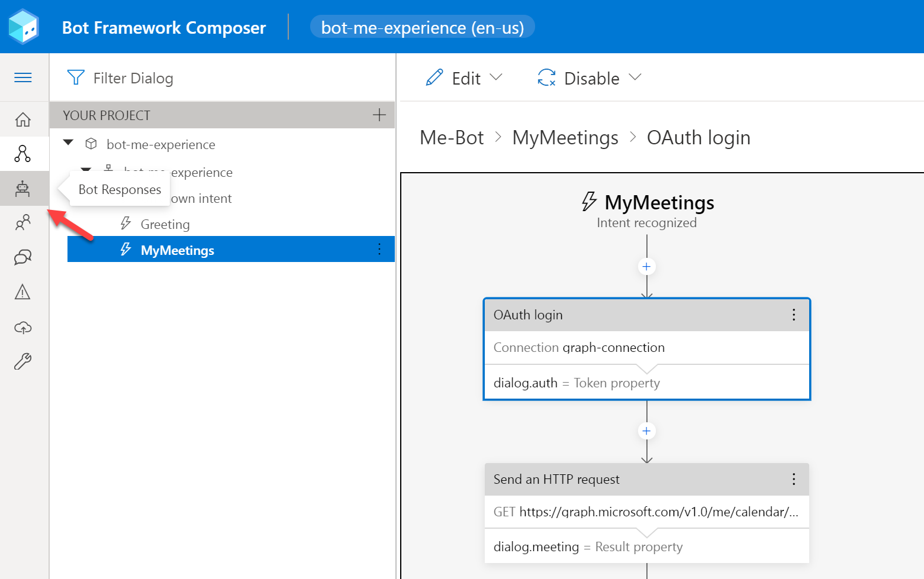This screenshot has height=579, width=924.
Task: Click the Bot Framework Composer title
Action: click(164, 28)
